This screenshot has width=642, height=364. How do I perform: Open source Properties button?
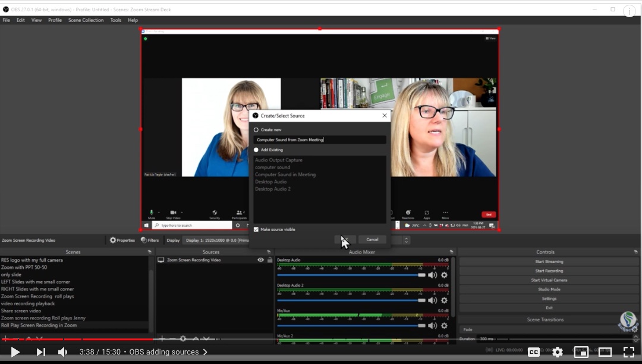(122, 240)
